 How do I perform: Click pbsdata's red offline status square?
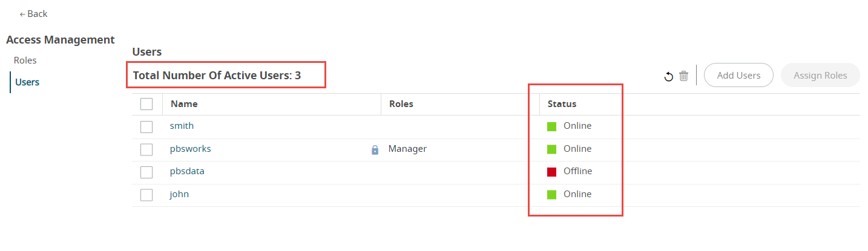click(551, 172)
